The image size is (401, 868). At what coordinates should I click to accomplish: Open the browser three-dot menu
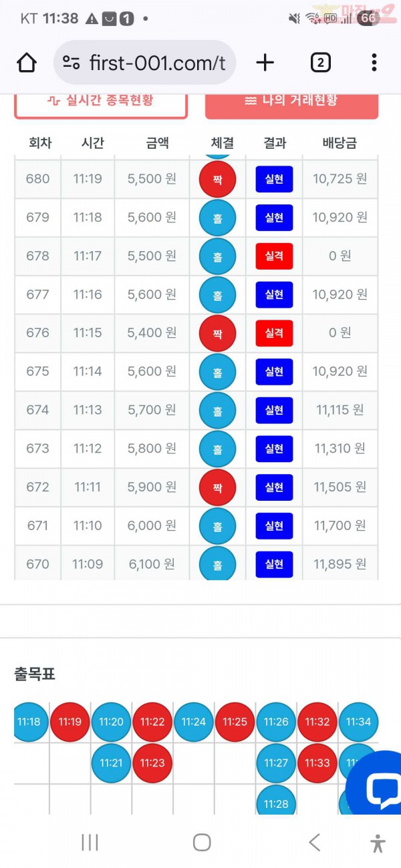pos(374,63)
